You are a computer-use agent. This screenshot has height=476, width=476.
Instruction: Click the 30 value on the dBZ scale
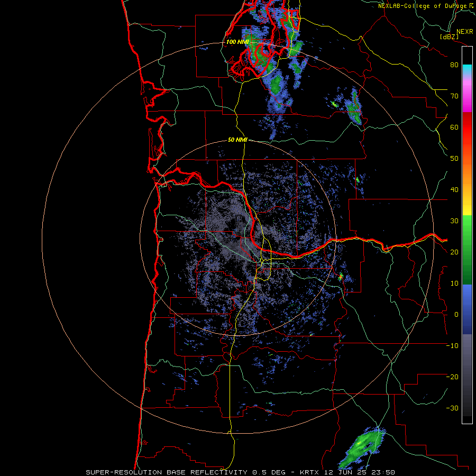coord(454,221)
